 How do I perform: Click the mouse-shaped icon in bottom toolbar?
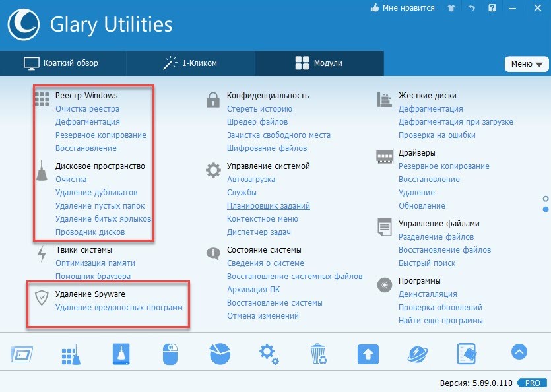point(171,354)
